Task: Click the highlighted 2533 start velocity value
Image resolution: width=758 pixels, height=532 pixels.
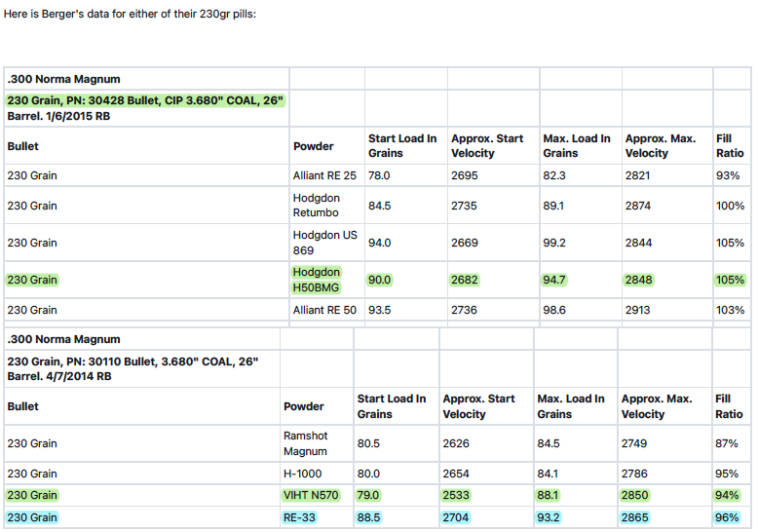Action: coord(457,495)
